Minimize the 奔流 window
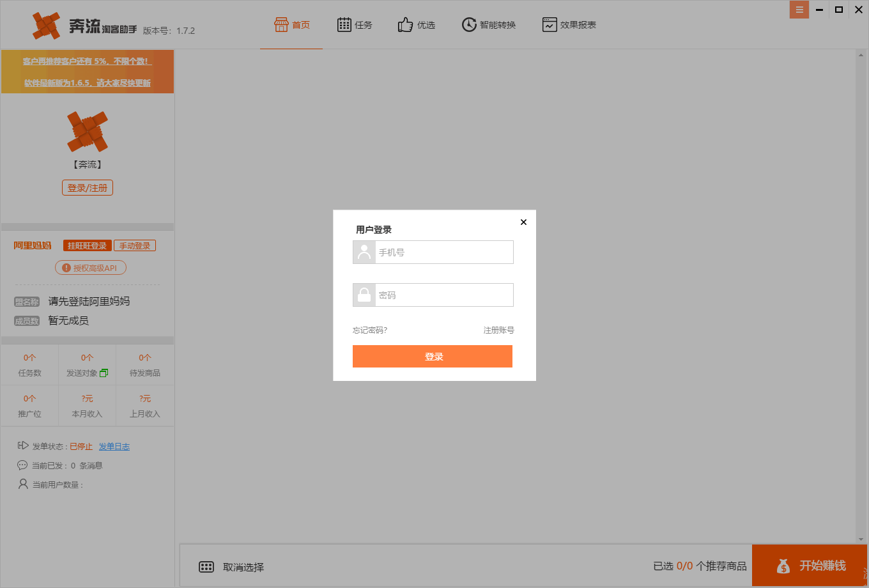Viewport: 869px width, 588px height. tap(820, 10)
